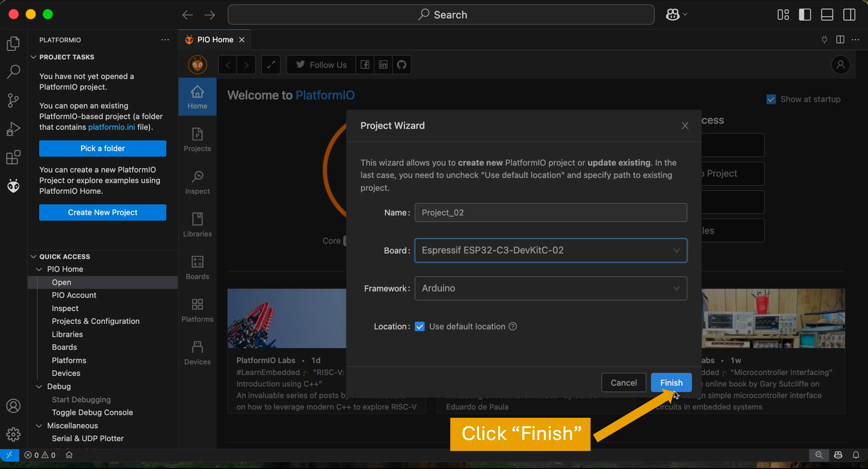Collapse the Miscellaneous tree group

pos(39,426)
